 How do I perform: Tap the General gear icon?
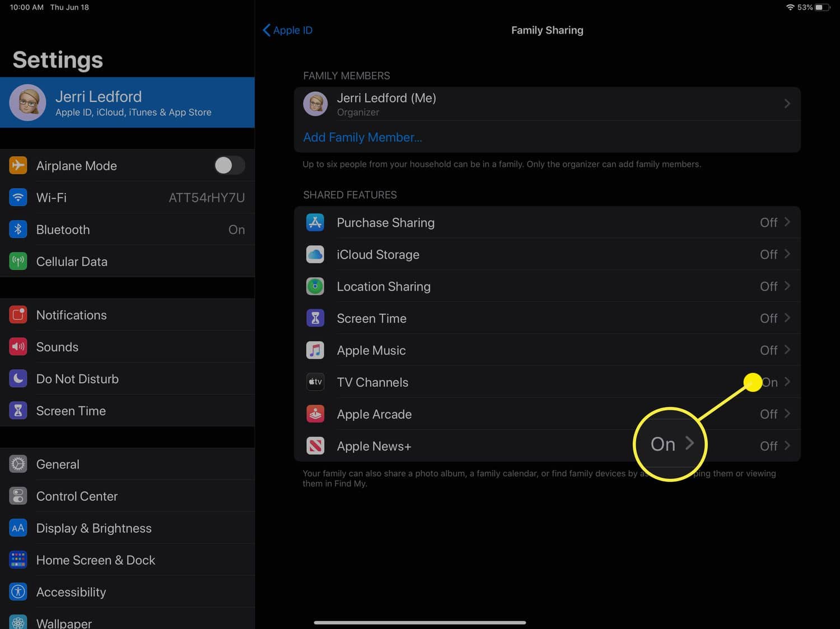point(18,464)
